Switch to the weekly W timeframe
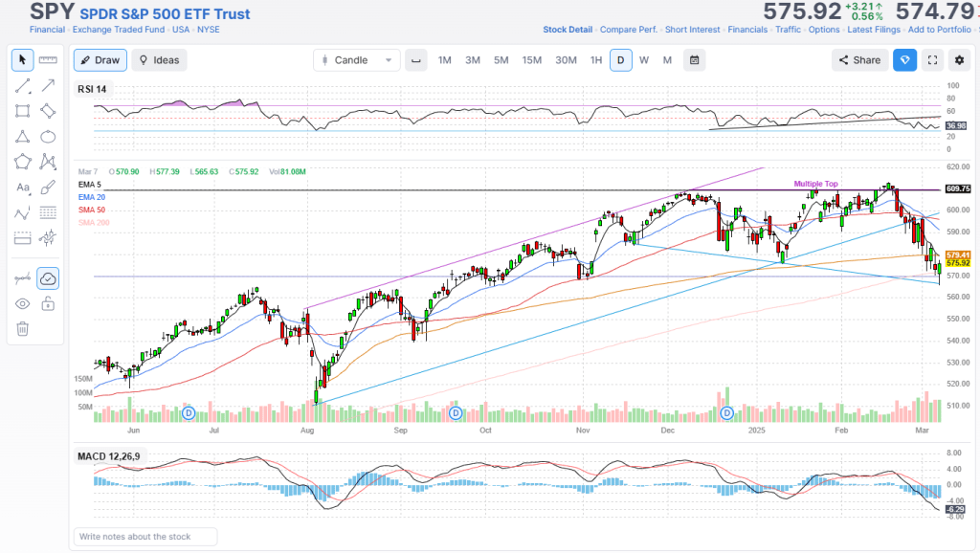980x553 pixels. [x=644, y=60]
